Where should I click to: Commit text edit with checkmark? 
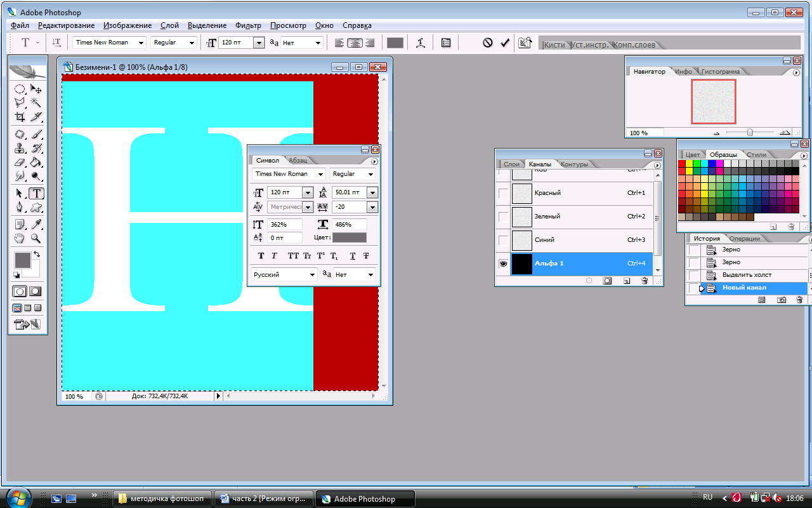(x=505, y=43)
